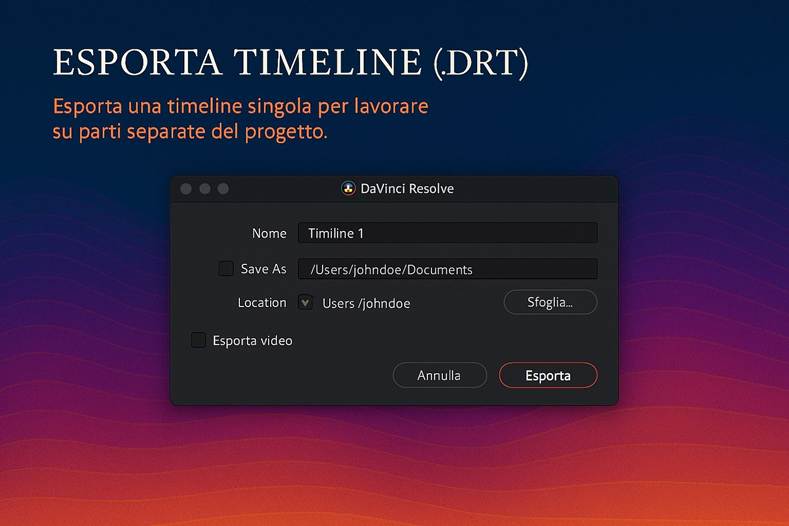The image size is (789, 526).
Task: Click the DaVinci Resolve logo icon in title bar
Action: [348, 189]
